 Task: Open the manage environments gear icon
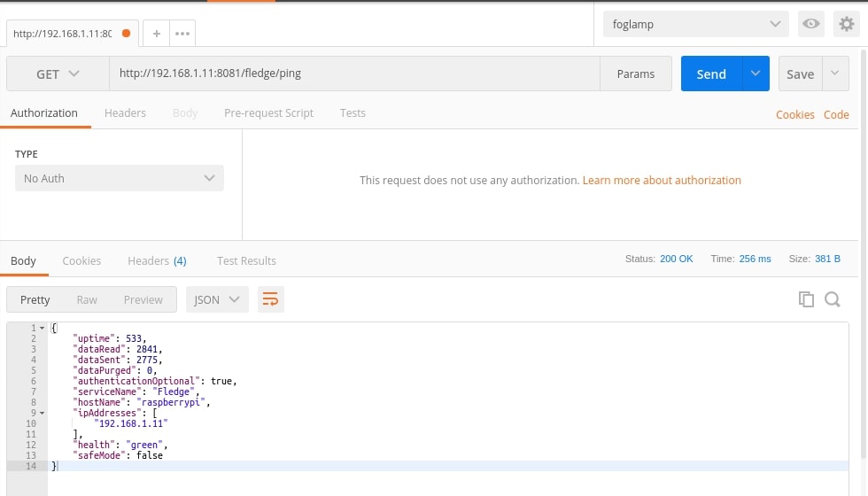point(846,24)
